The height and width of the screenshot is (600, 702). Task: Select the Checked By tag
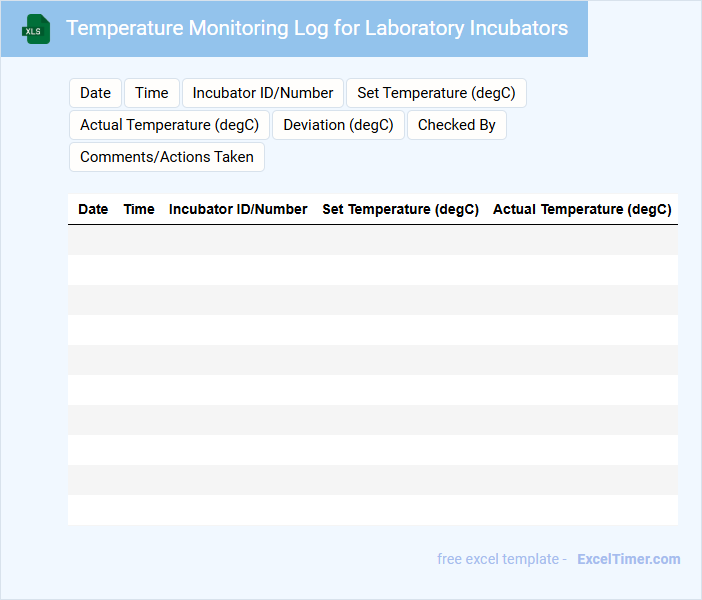coord(456,125)
